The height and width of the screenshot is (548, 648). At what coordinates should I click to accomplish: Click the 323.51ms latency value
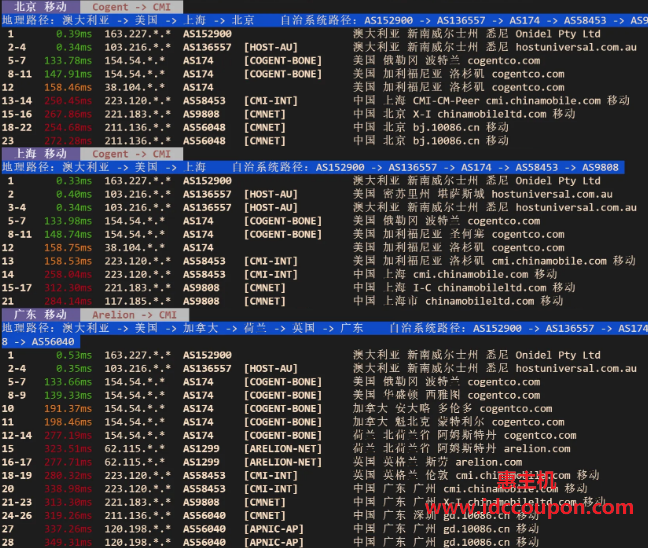point(68,448)
